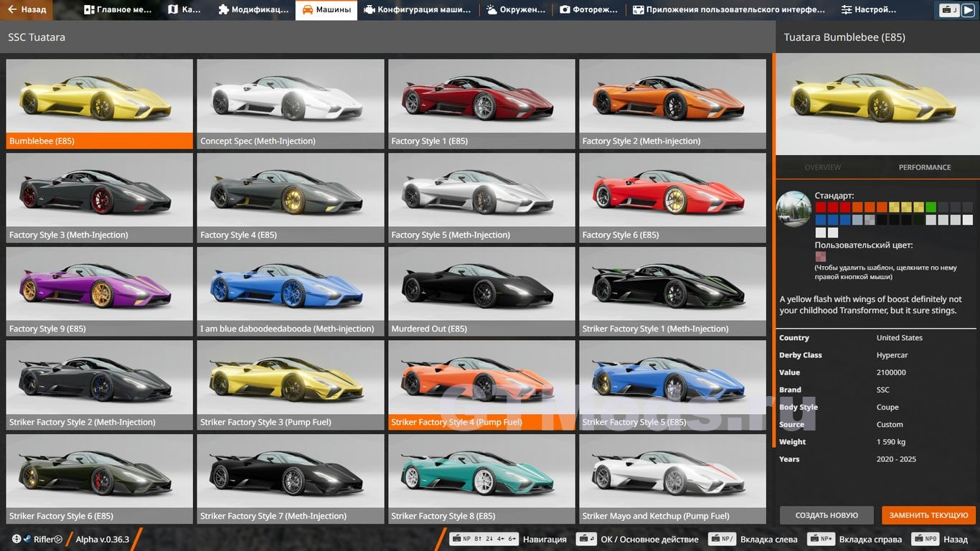
Task: Choose highlighted Striker Factory Style 4 car
Action: tap(481, 385)
